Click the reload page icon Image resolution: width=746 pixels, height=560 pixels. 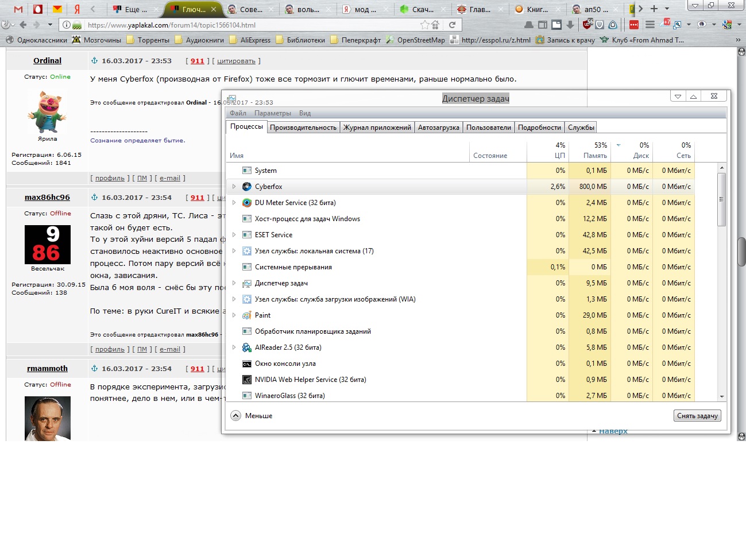point(452,25)
